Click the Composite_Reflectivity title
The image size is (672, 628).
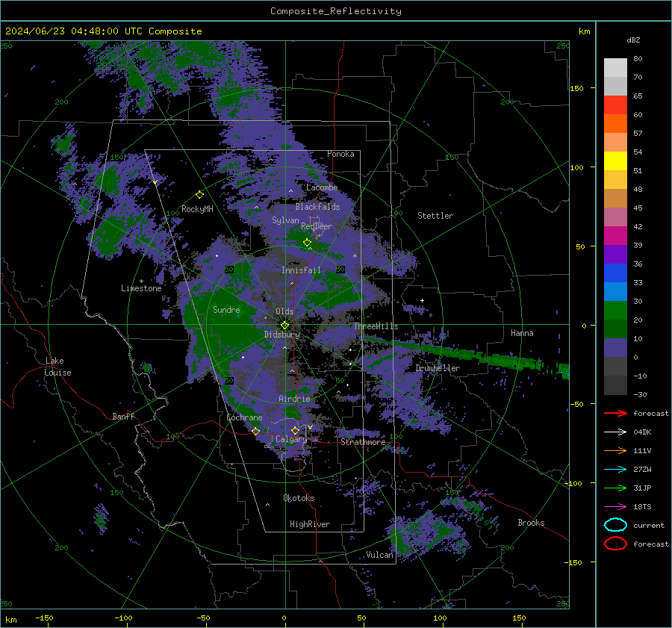pyautogui.click(x=336, y=11)
